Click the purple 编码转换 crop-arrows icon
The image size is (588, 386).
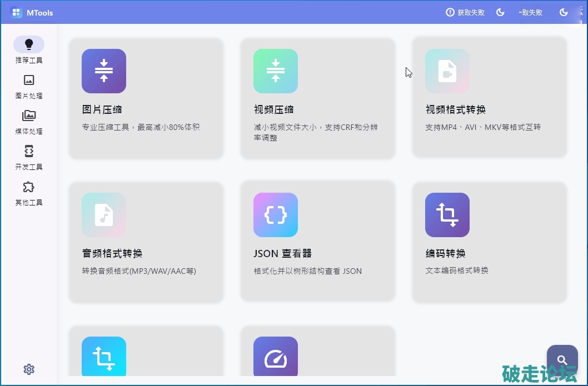tap(447, 215)
